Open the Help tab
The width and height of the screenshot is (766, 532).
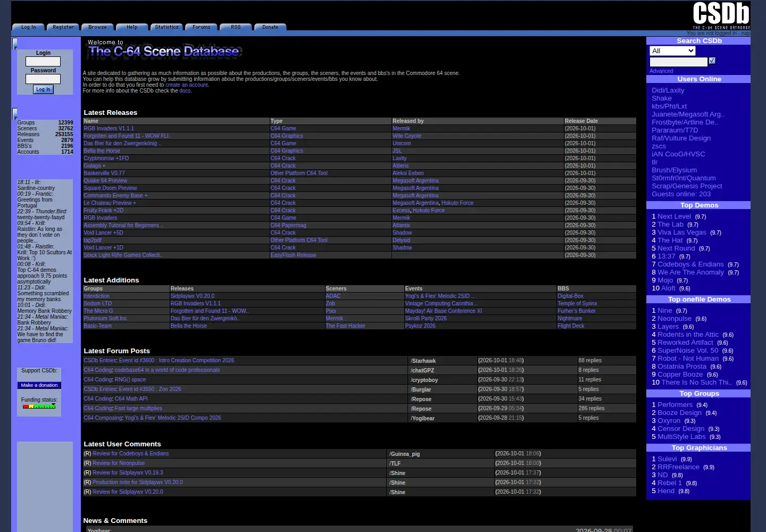(x=132, y=27)
